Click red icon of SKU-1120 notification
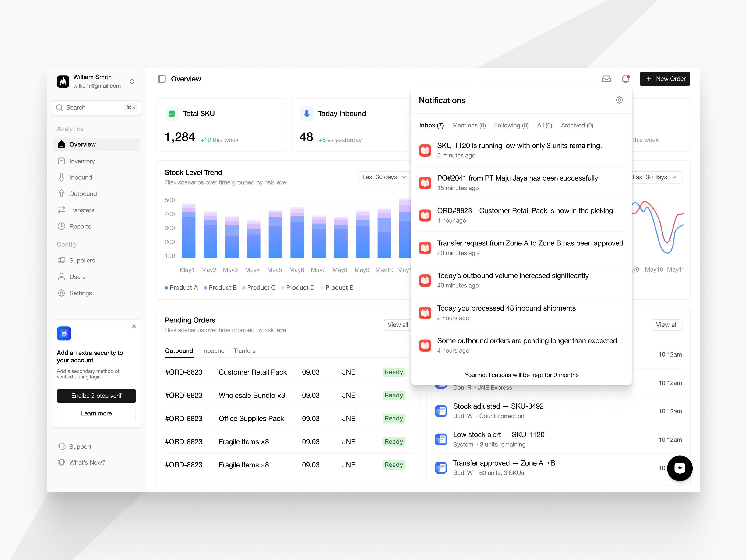747x560 pixels. point(425,150)
